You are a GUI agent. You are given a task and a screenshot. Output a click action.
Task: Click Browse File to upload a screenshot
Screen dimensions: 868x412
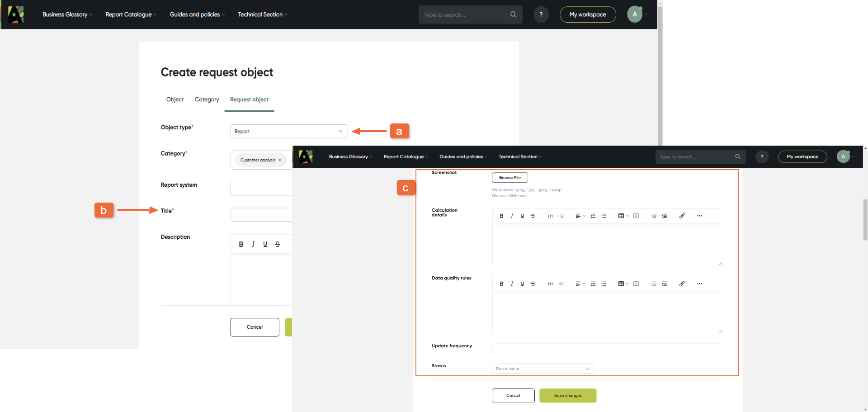(x=509, y=177)
